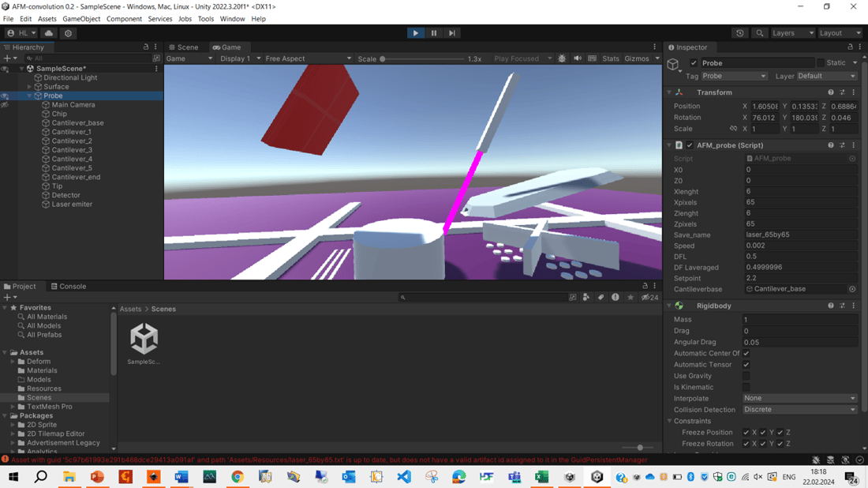Open Rigidbody component help icon
This screenshot has height=488, width=868.
point(831,306)
